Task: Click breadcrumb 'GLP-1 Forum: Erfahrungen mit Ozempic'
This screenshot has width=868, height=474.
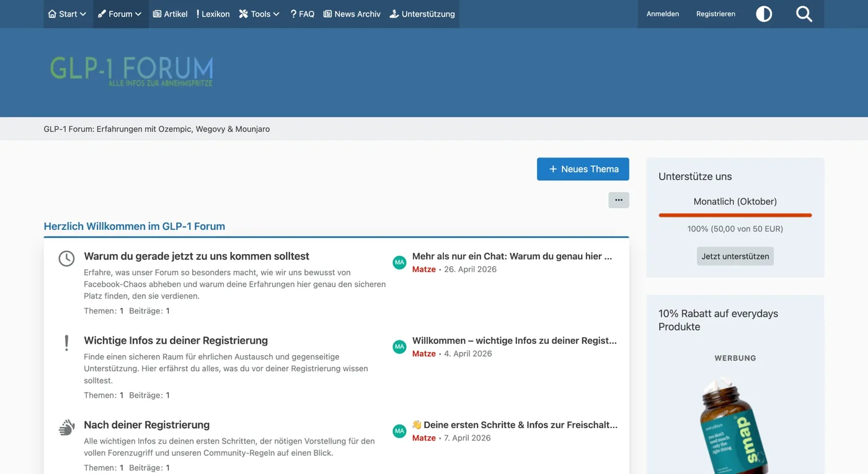Action: click(x=157, y=129)
